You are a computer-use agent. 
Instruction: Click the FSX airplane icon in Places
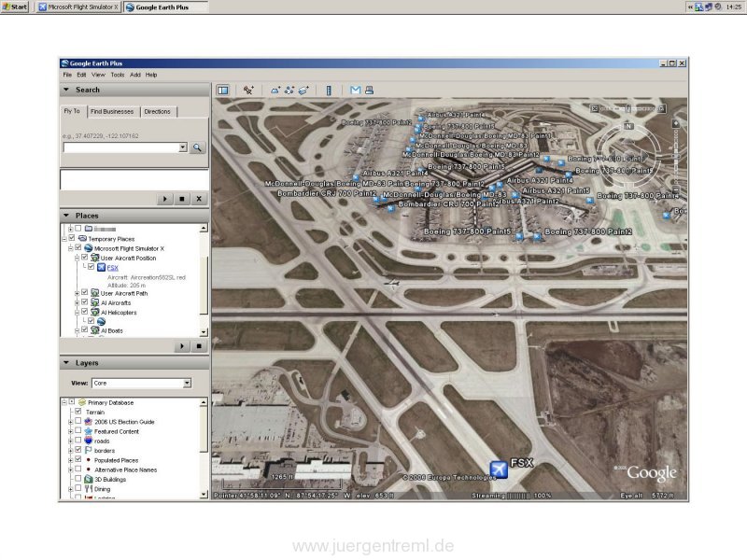(101, 267)
